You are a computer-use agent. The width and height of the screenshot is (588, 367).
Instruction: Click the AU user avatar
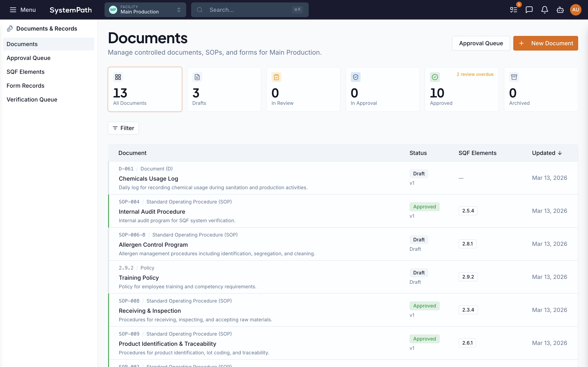pyautogui.click(x=575, y=10)
